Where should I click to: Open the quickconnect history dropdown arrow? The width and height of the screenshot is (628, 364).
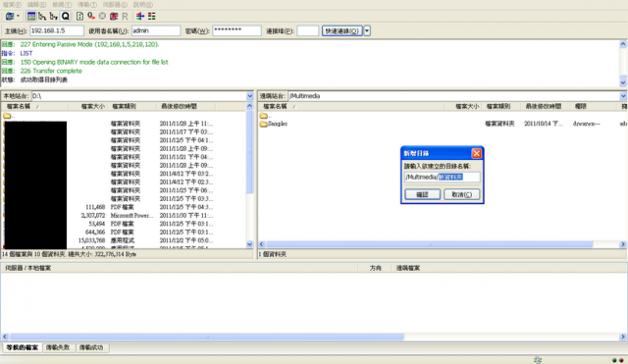(367, 30)
